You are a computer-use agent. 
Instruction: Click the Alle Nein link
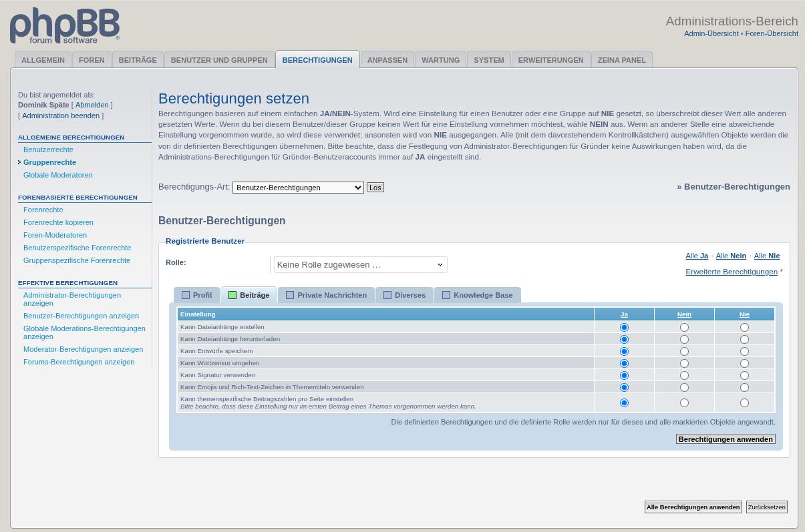click(x=731, y=256)
